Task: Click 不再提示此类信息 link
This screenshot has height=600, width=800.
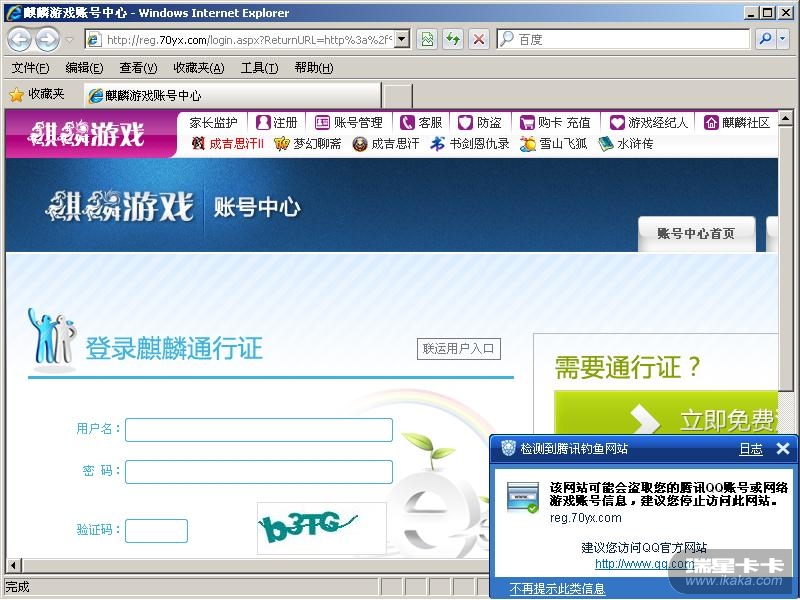Action: click(557, 589)
